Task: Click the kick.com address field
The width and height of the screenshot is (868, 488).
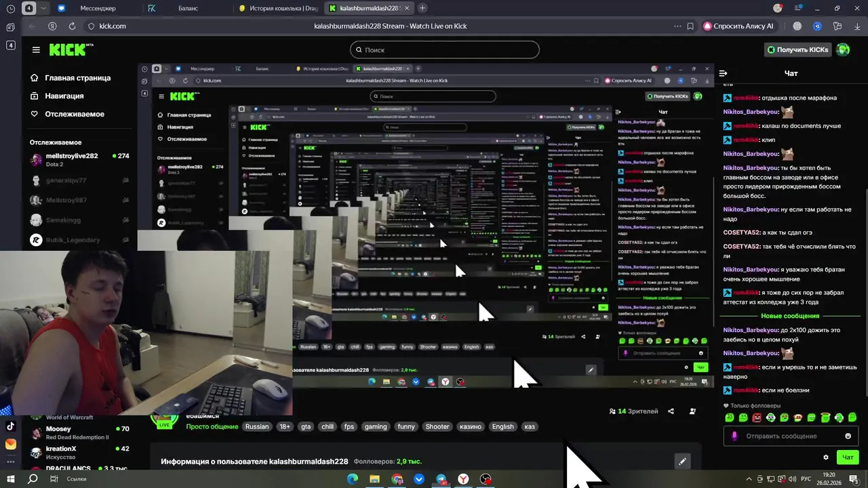Action: (112, 26)
